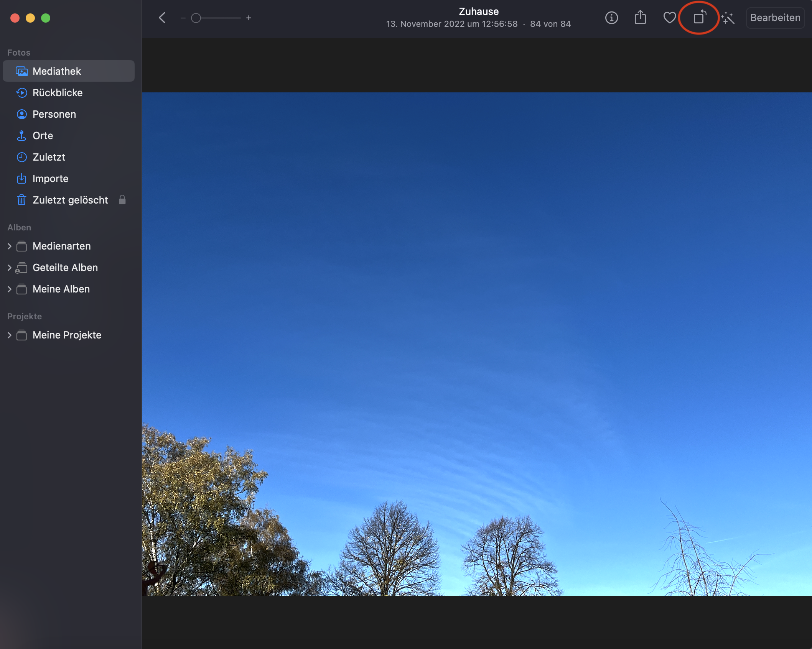Click the zoom in plus button

pyautogui.click(x=249, y=18)
